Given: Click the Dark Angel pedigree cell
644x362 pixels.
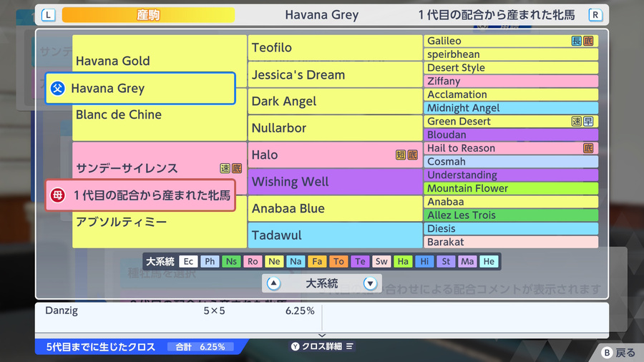Looking at the screenshot, I should pyautogui.click(x=335, y=102).
